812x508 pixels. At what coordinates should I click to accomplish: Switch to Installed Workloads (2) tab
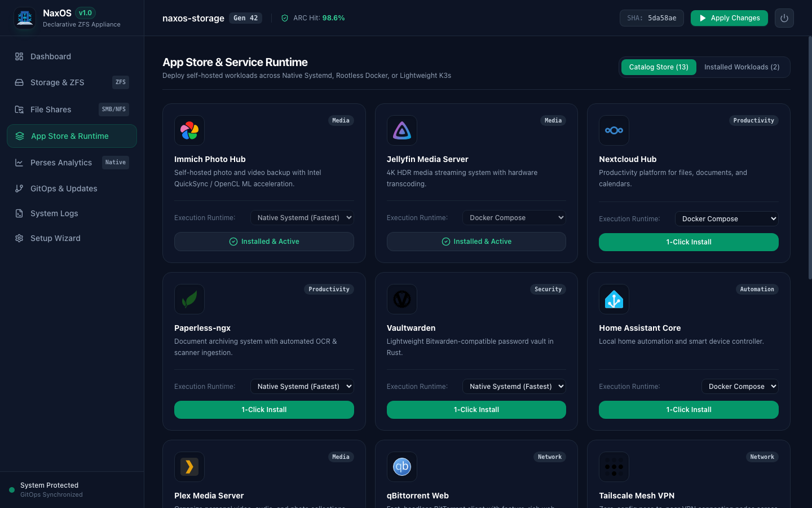[742, 67]
